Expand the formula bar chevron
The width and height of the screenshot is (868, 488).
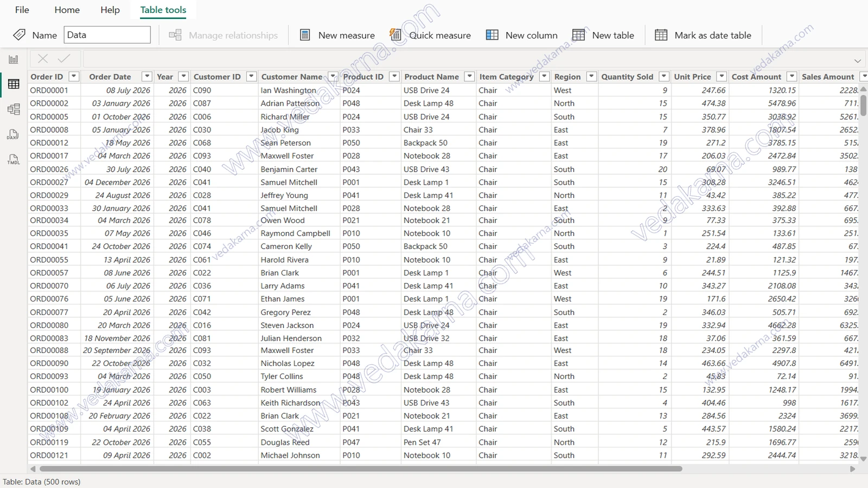(857, 61)
